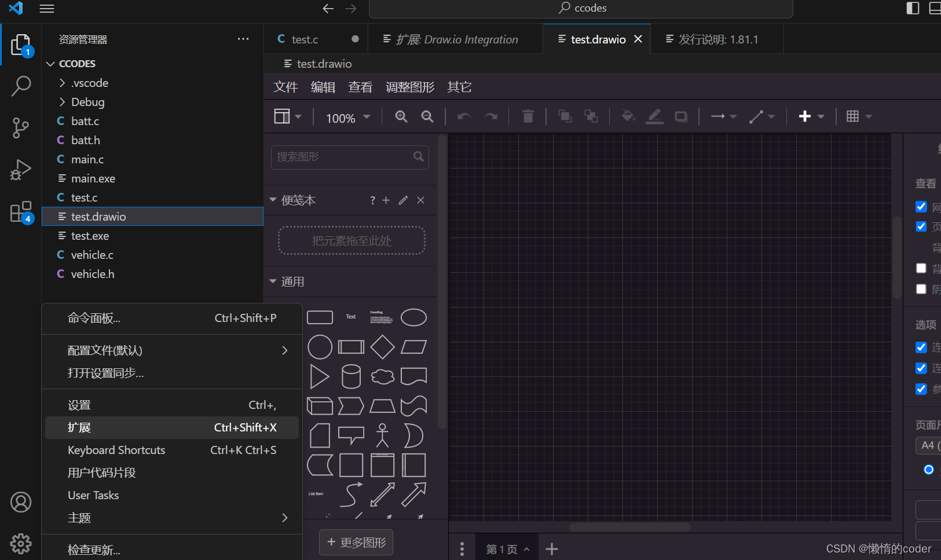Image resolution: width=941 pixels, height=560 pixels.
Task: Open the Run and Debug view
Action: click(21, 170)
